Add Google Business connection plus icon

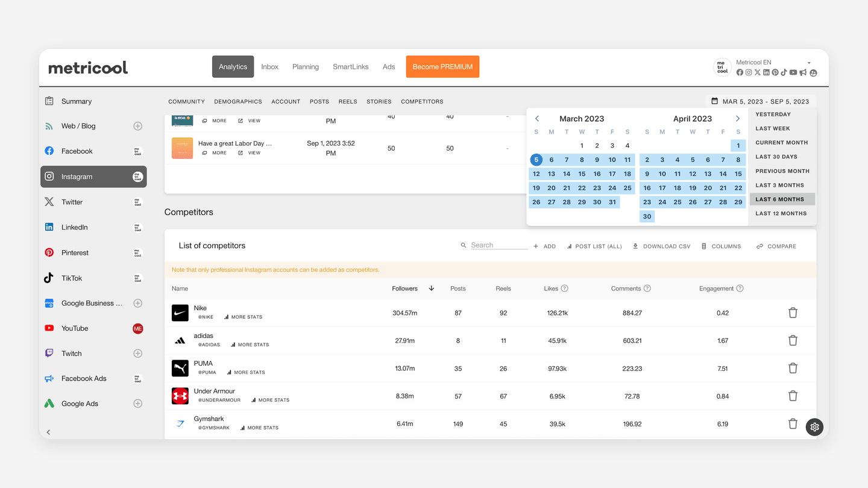tap(137, 303)
